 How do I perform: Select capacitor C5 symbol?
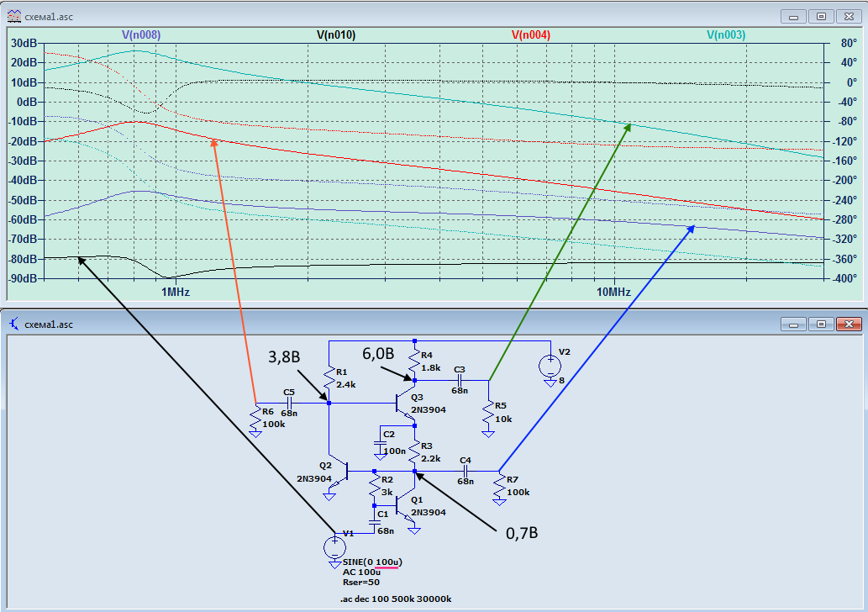289,404
